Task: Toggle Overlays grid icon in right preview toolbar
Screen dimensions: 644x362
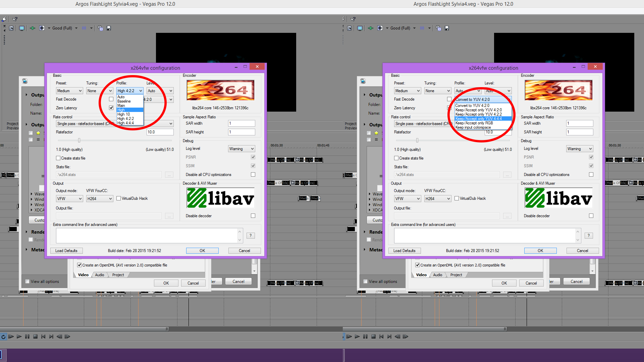Action: tap(422, 28)
